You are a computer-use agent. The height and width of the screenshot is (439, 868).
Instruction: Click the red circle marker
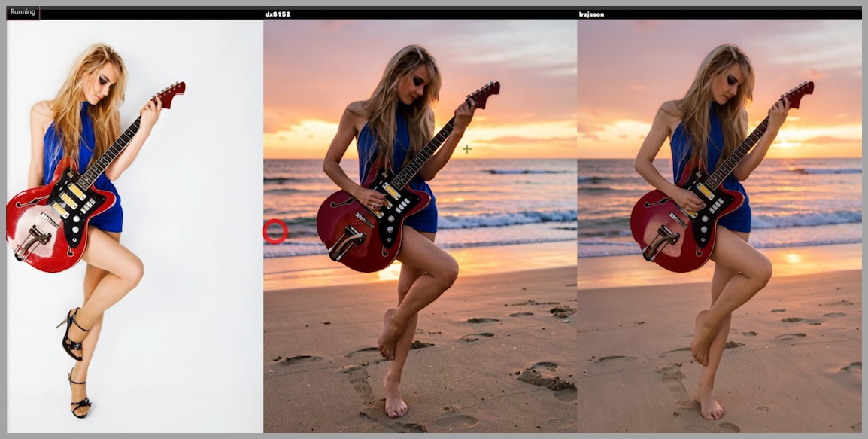(x=275, y=231)
